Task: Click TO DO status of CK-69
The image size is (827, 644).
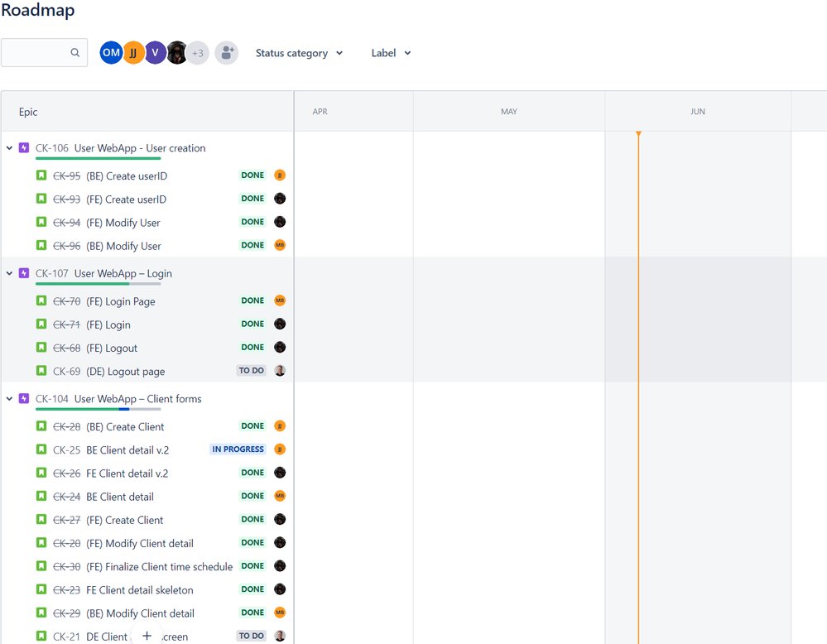Action: click(251, 370)
